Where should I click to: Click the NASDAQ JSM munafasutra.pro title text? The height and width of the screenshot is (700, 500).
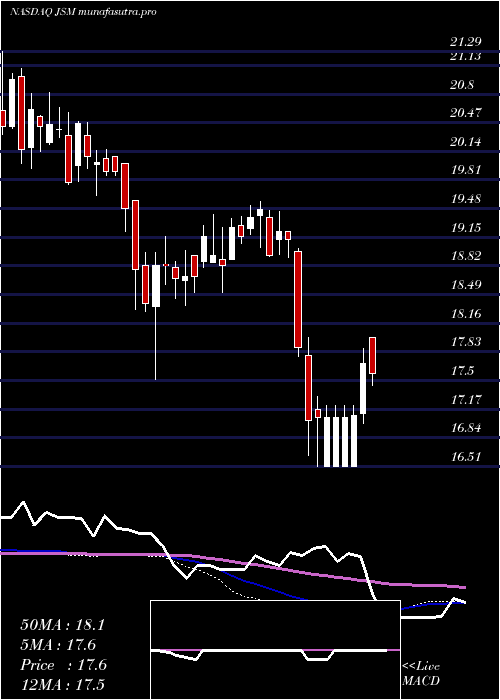pos(83,12)
